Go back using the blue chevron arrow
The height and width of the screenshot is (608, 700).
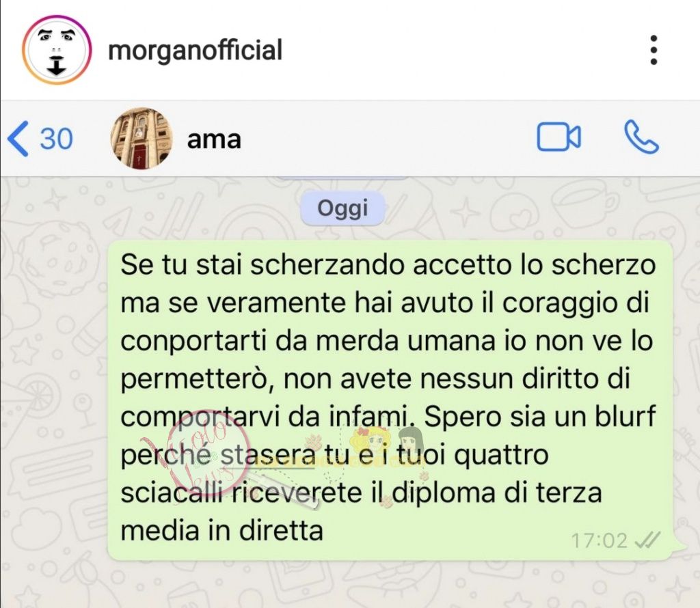18,139
